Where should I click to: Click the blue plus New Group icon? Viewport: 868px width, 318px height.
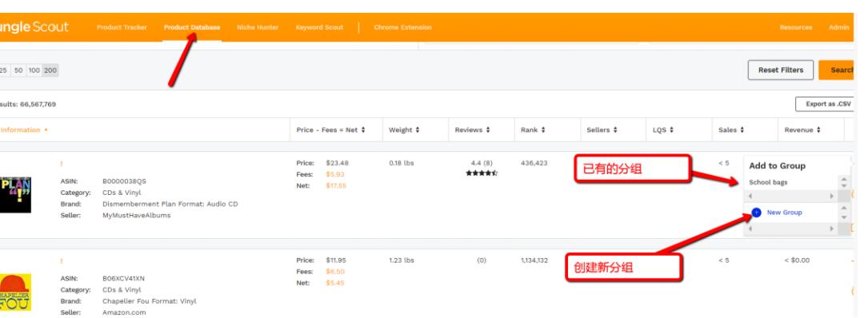[757, 213]
